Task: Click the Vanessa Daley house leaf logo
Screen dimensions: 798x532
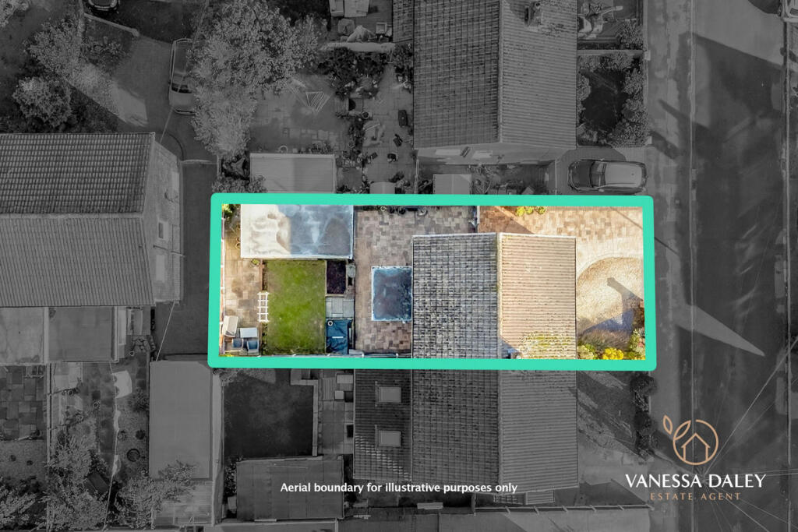Action: [689, 441]
